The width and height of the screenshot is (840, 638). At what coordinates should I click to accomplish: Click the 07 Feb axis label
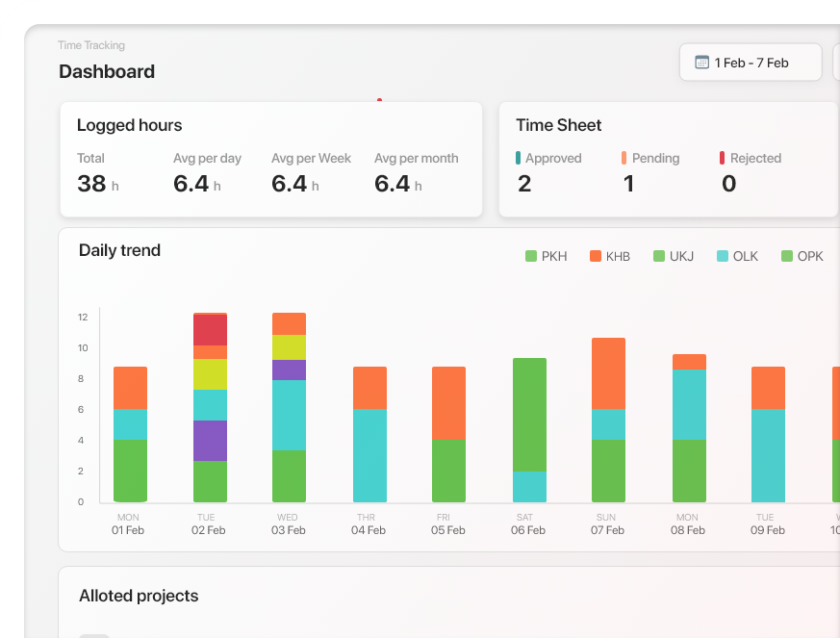coord(607,530)
